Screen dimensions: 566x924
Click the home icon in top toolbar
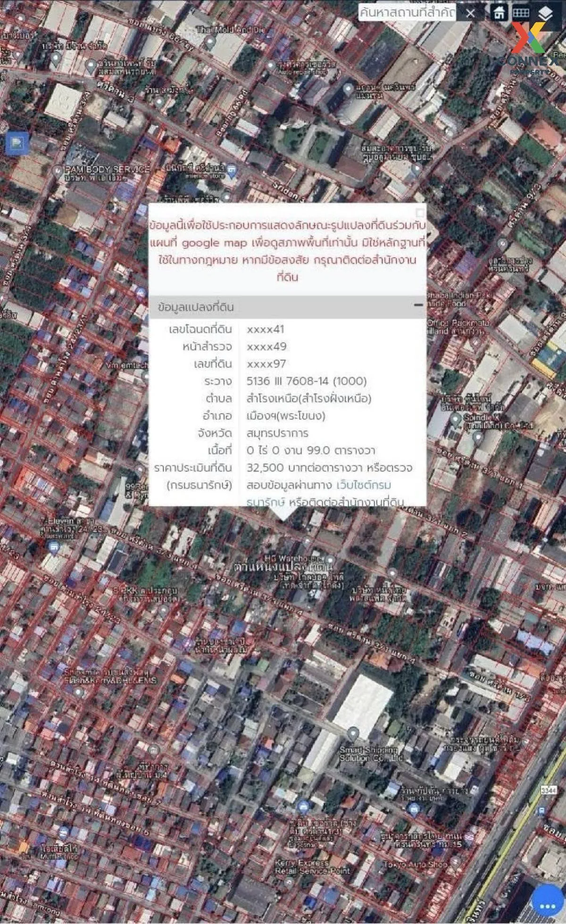[499, 13]
